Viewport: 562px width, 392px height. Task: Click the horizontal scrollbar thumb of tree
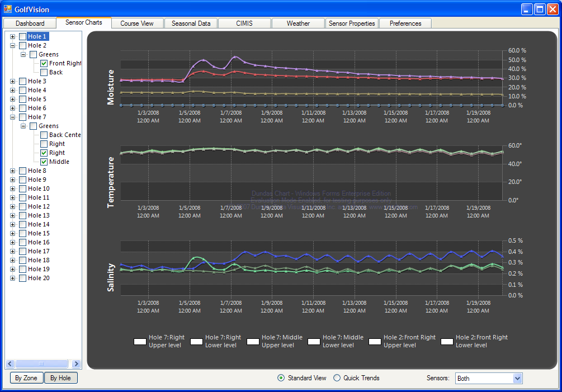point(41,364)
